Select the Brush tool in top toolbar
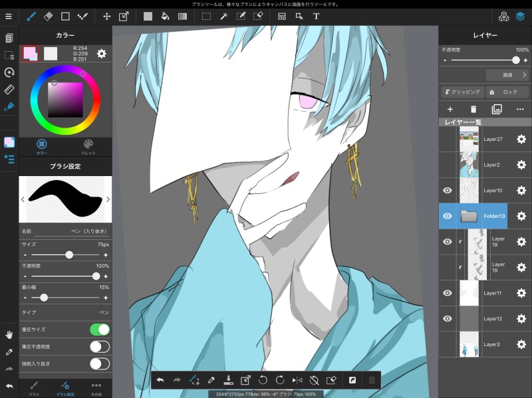532x398 pixels. [31, 16]
